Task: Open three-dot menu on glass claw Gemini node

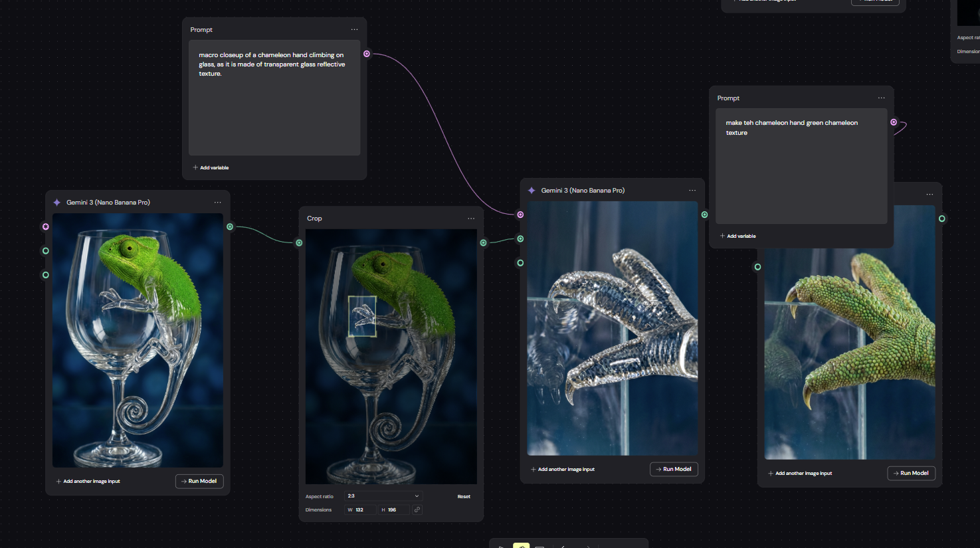Action: point(692,191)
